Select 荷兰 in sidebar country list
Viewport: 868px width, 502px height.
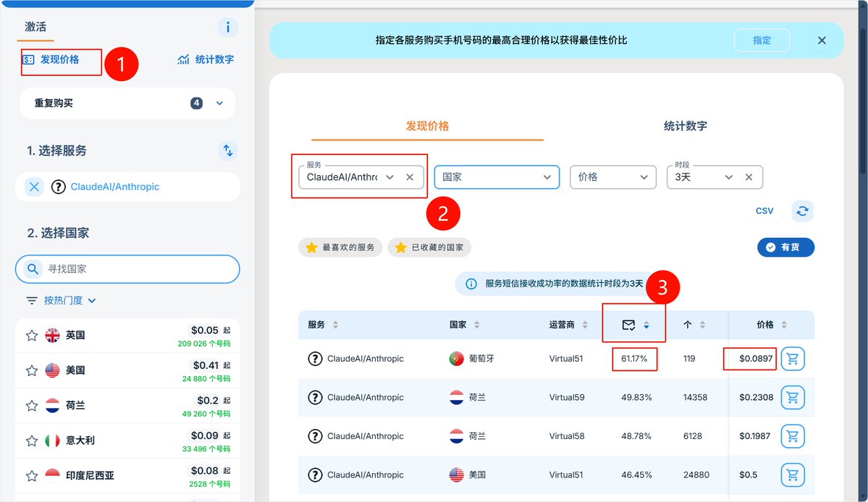(x=127, y=406)
